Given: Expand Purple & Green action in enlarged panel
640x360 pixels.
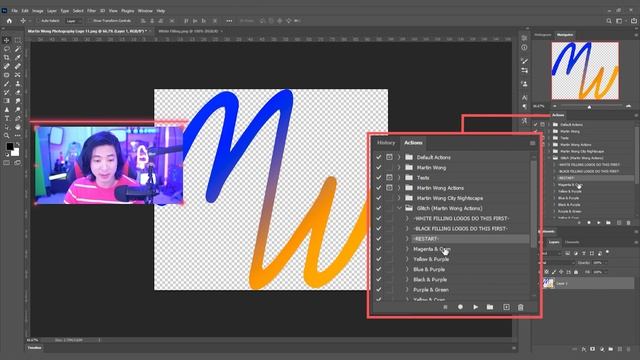Looking at the screenshot, I should tap(407, 290).
